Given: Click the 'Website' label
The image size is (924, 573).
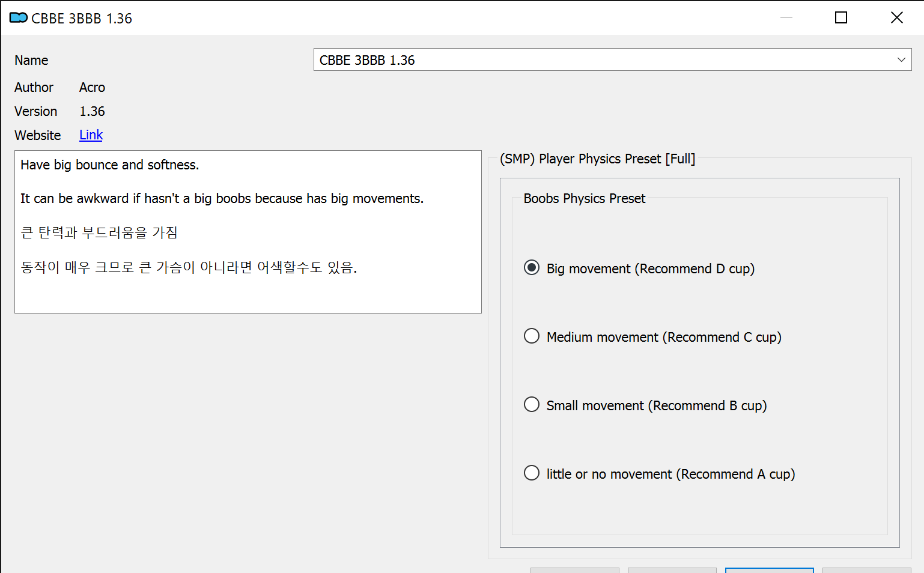Looking at the screenshot, I should click(x=37, y=135).
